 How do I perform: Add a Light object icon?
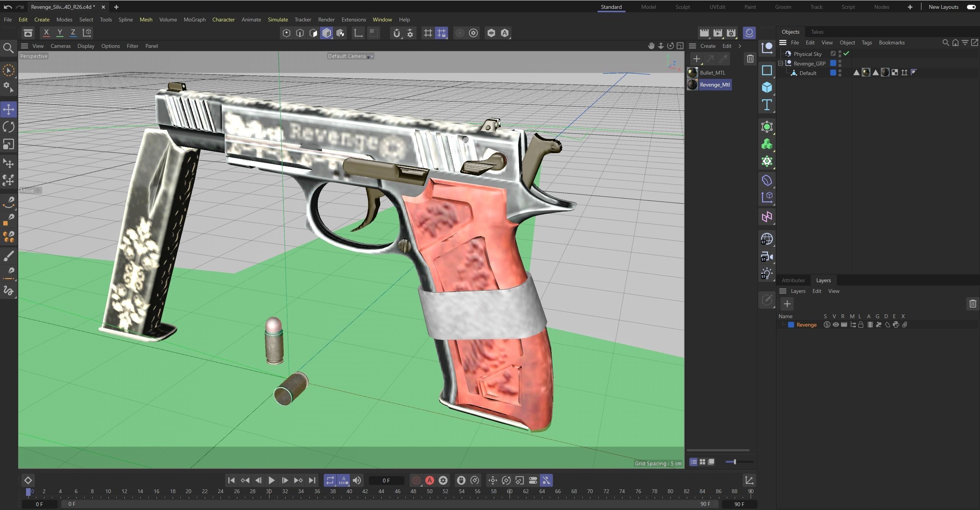(x=767, y=274)
